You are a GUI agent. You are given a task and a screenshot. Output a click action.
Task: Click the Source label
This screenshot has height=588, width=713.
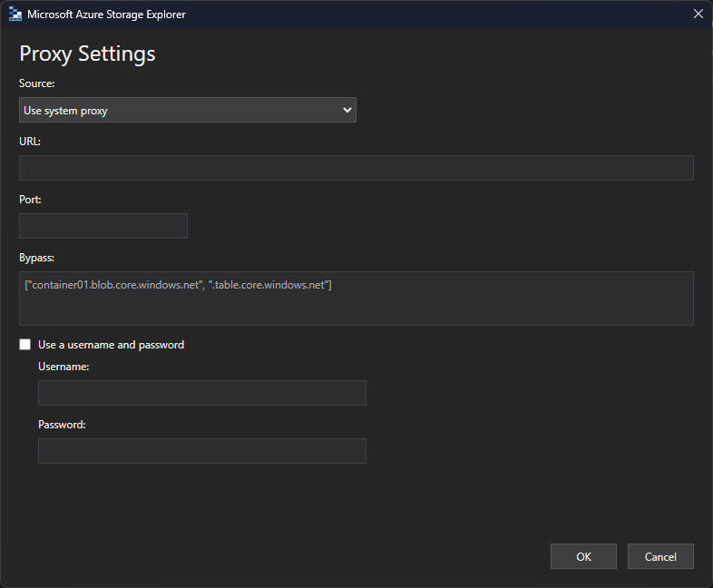click(36, 83)
